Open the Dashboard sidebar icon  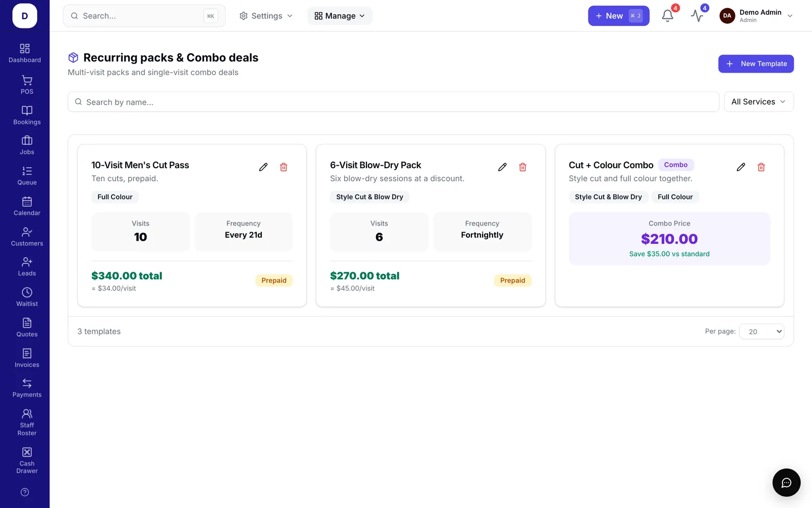pos(25,53)
